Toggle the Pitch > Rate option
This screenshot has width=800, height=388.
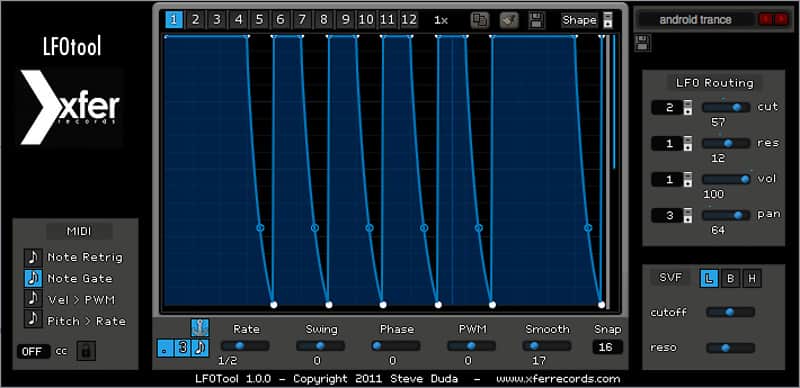coord(33,320)
